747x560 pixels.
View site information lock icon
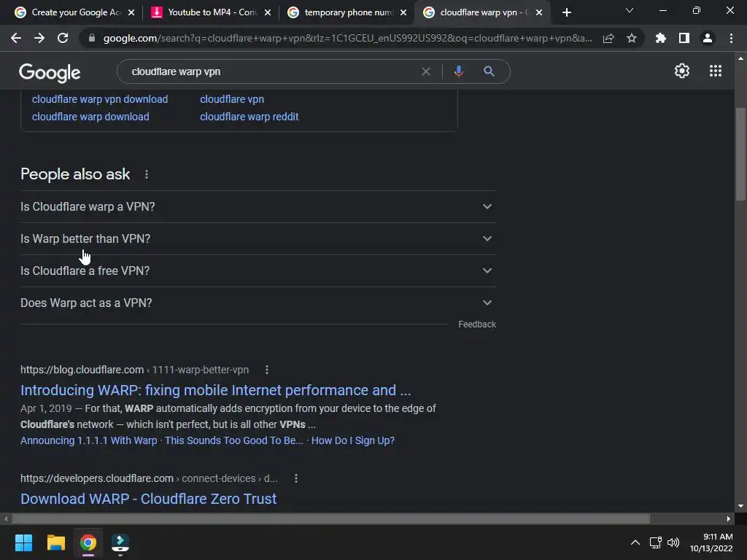[x=92, y=38]
